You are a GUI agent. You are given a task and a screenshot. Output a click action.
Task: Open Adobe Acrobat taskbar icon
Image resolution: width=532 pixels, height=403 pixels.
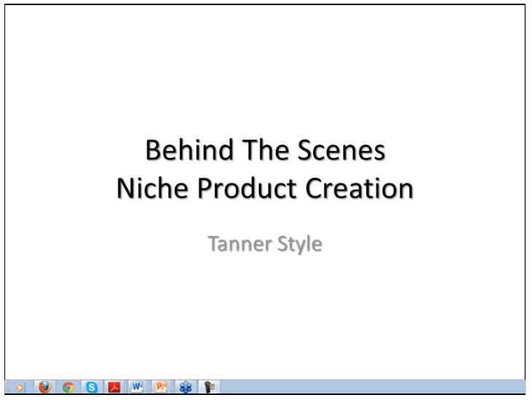(x=115, y=387)
